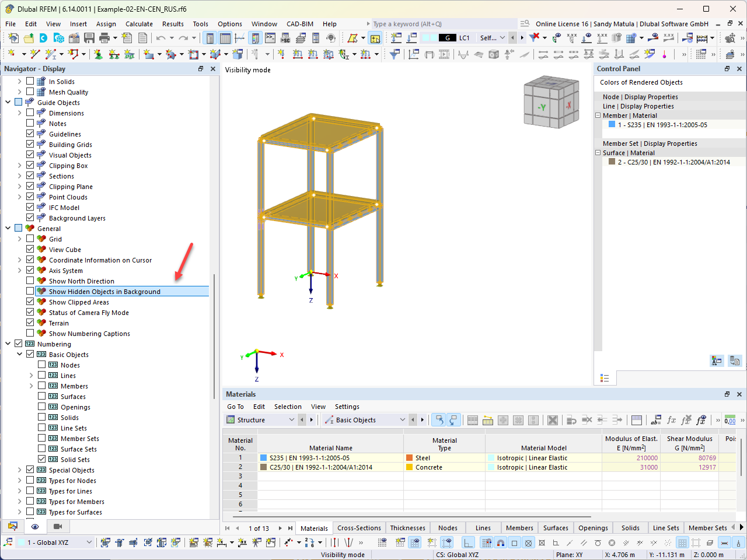
Task: Check the Nodes numbering checkbox
Action: pyautogui.click(x=41, y=365)
